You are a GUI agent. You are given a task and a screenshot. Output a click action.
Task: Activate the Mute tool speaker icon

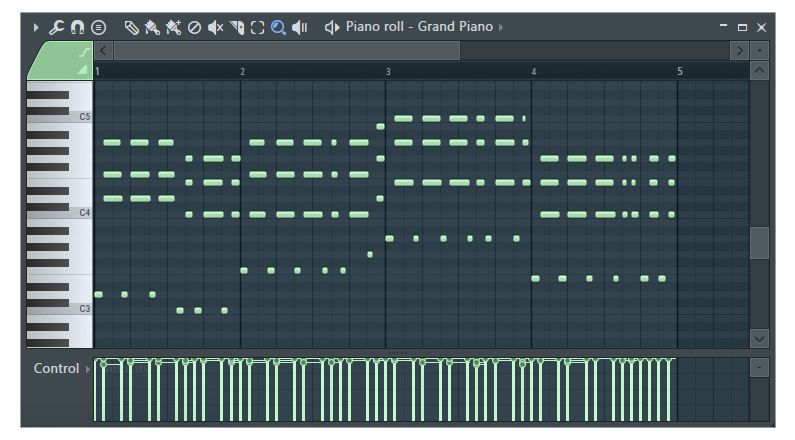(x=215, y=27)
